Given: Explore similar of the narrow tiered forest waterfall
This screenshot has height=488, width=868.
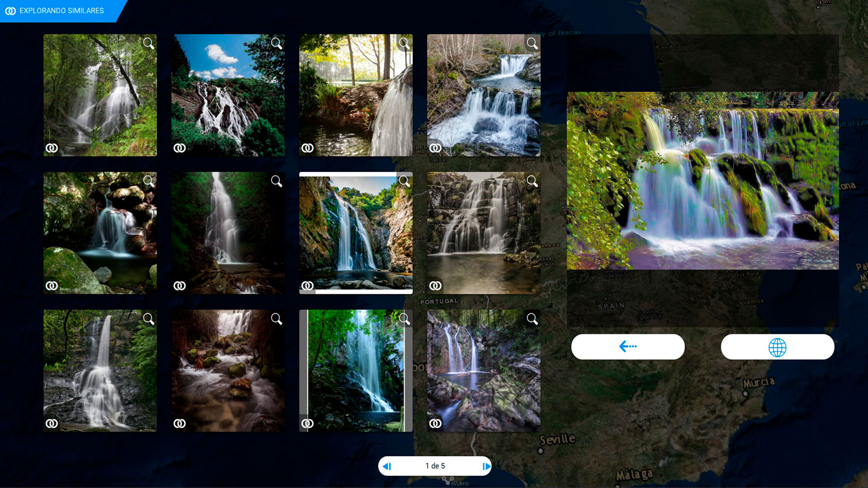Looking at the screenshot, I should point(52,423).
